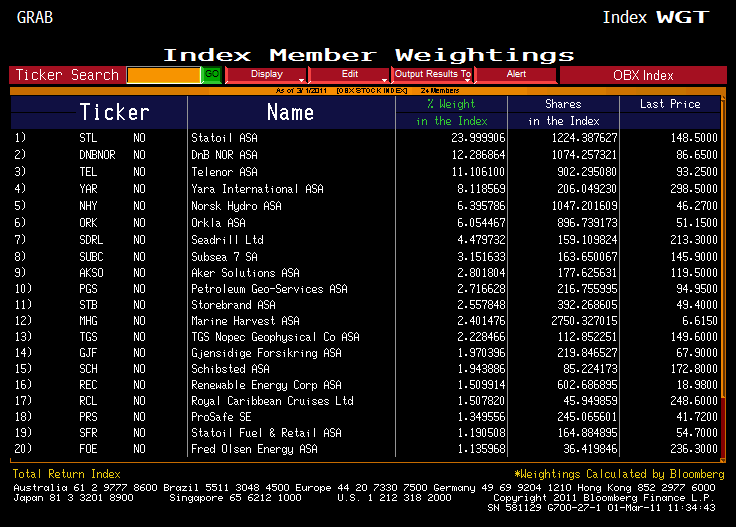Click the name Norsk Hydro ASA
Viewport: 736px width, 527px height.
click(237, 206)
